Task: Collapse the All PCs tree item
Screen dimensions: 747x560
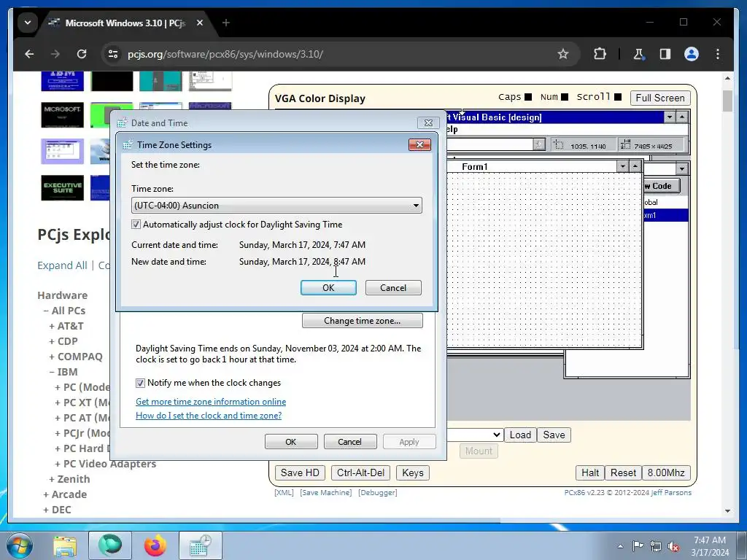Action: (64, 311)
